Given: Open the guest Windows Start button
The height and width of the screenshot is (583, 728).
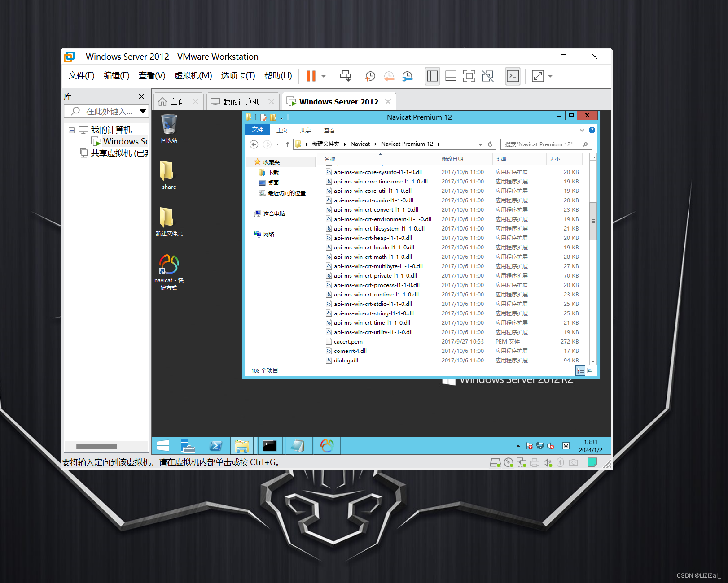Looking at the screenshot, I should tap(163, 446).
